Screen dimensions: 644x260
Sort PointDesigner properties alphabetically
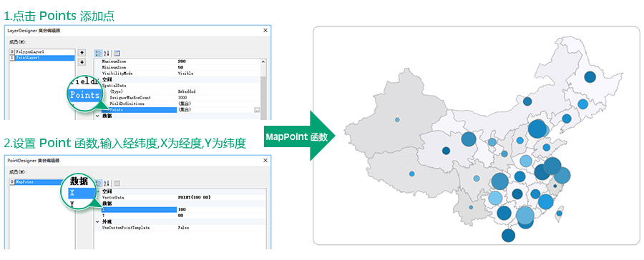(107, 183)
